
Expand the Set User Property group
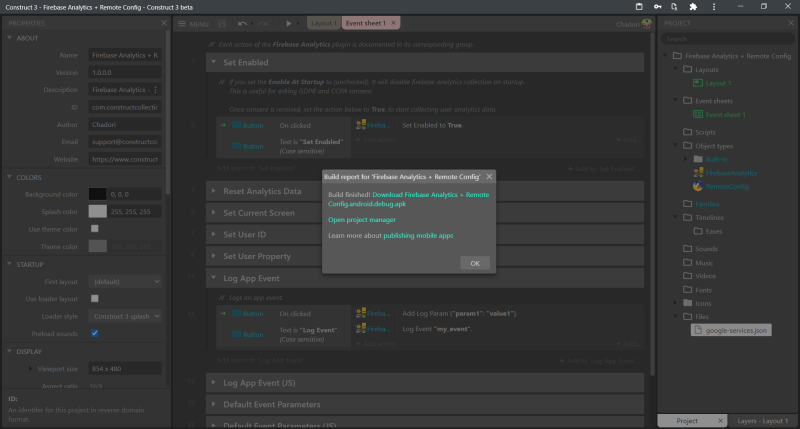214,256
